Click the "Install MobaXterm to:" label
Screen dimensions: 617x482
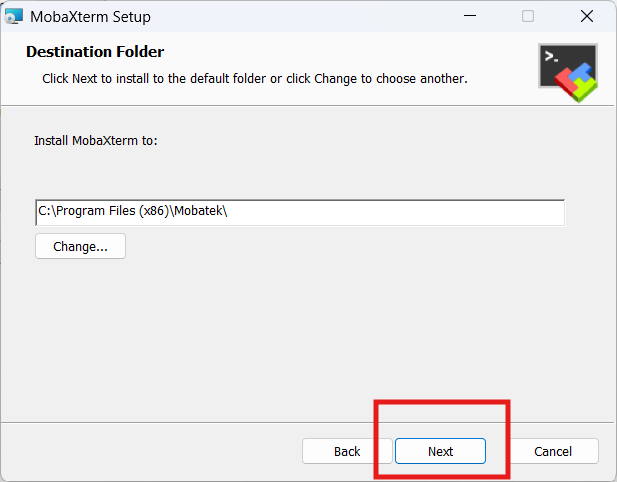tap(96, 141)
